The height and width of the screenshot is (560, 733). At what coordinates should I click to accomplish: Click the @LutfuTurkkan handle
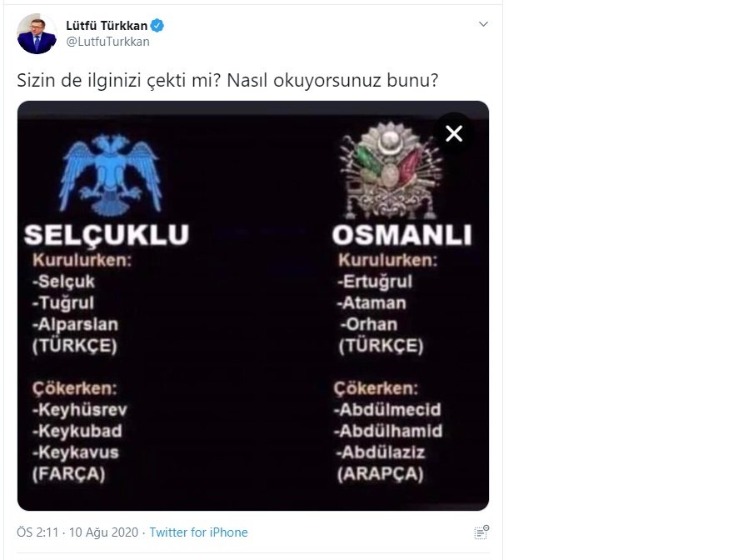pyautogui.click(x=107, y=41)
